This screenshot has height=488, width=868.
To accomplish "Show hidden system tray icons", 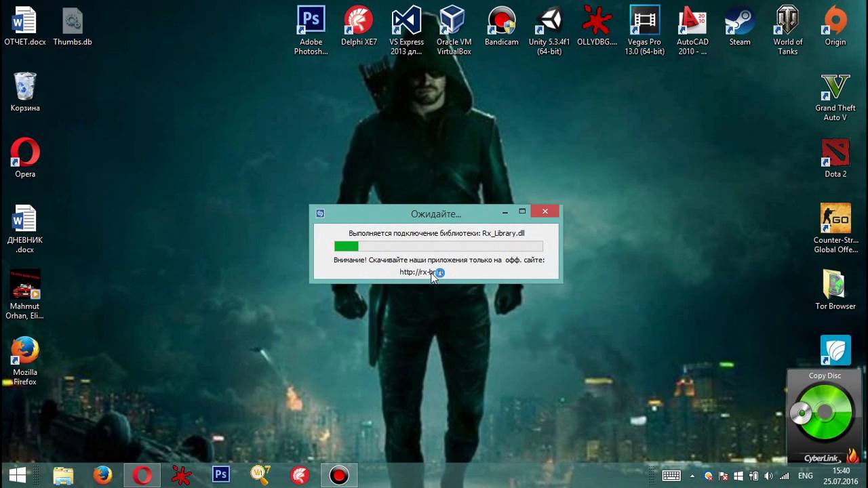I will pyautogui.click(x=692, y=476).
